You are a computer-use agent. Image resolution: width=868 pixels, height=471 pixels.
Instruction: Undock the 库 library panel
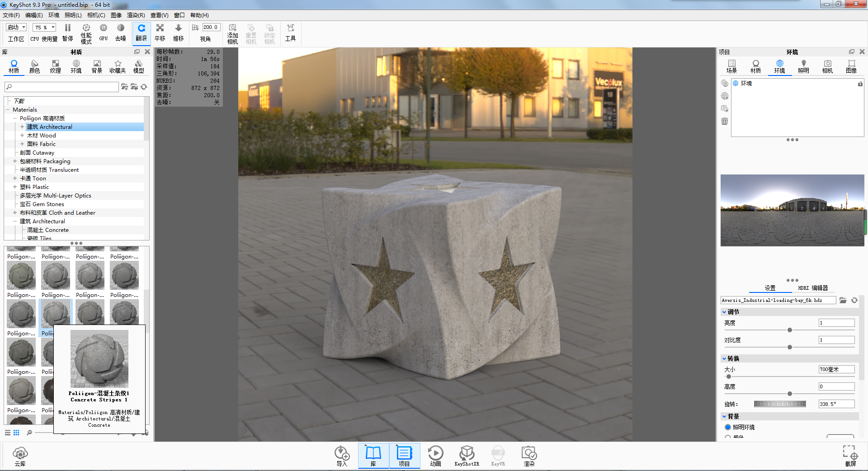coord(137,52)
